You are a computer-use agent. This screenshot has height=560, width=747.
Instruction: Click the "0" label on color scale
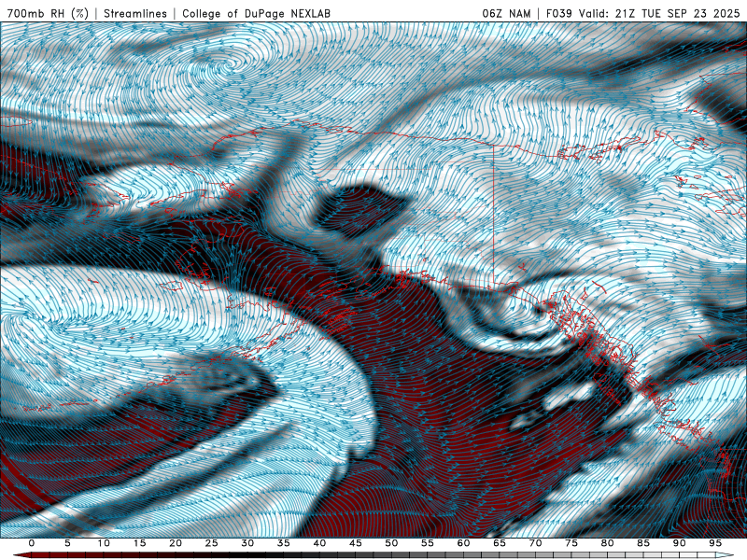pos(32,543)
